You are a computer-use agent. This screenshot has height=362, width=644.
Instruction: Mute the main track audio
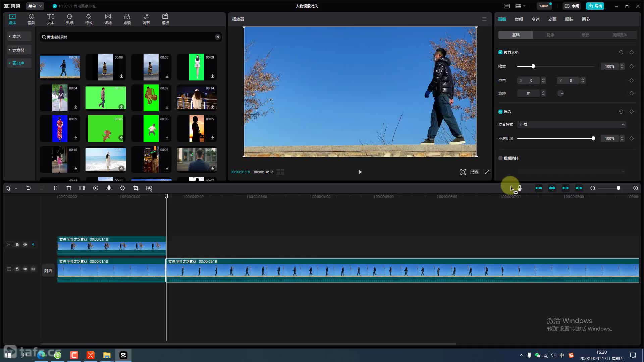[33, 269]
